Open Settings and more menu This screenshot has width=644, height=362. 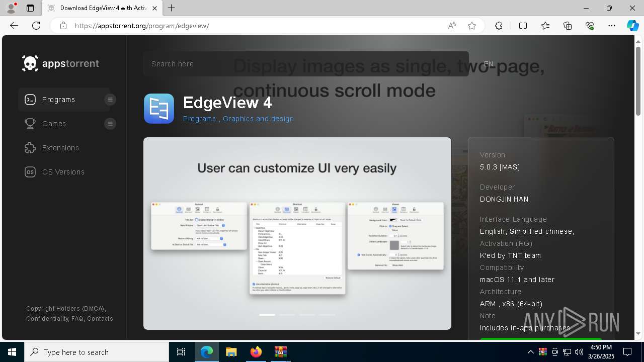612,26
